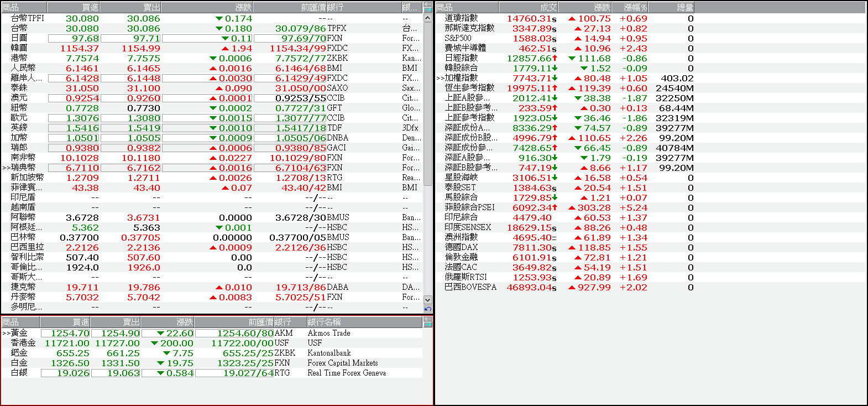This screenshot has width=868, height=406.
Task: Select the 那斯達克指數 index row
Action: point(651,28)
